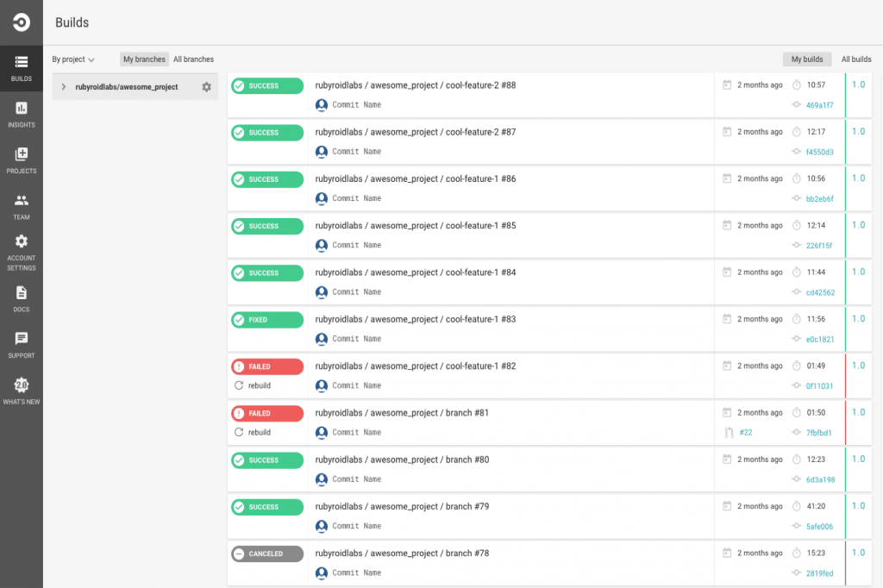The height and width of the screenshot is (588, 883).
Task: Open What's New in sidebar
Action: tap(22, 391)
